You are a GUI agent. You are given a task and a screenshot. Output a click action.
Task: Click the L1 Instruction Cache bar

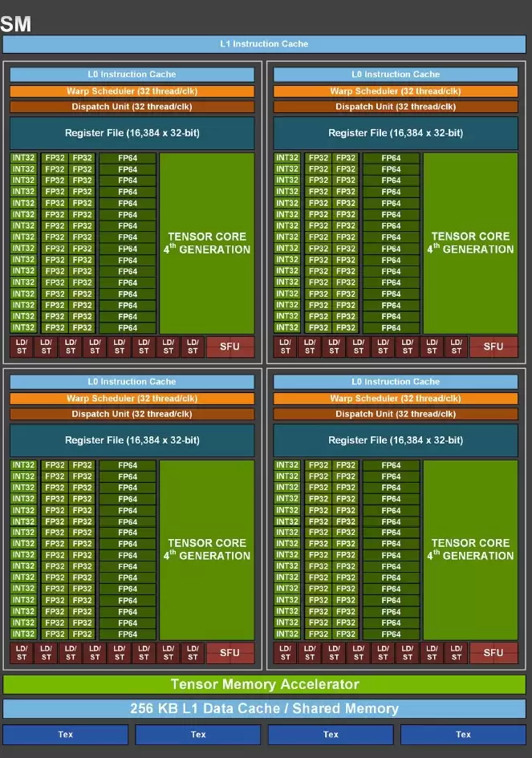(264, 44)
